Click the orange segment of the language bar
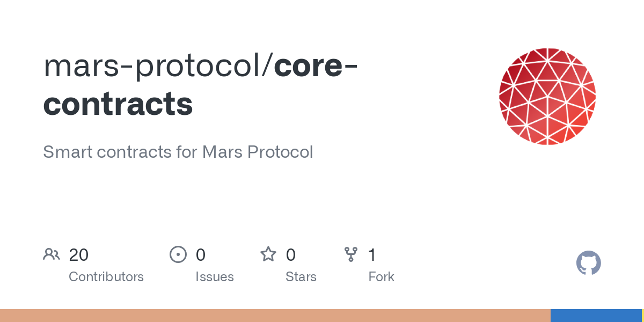The image size is (644, 322). coord(275,316)
